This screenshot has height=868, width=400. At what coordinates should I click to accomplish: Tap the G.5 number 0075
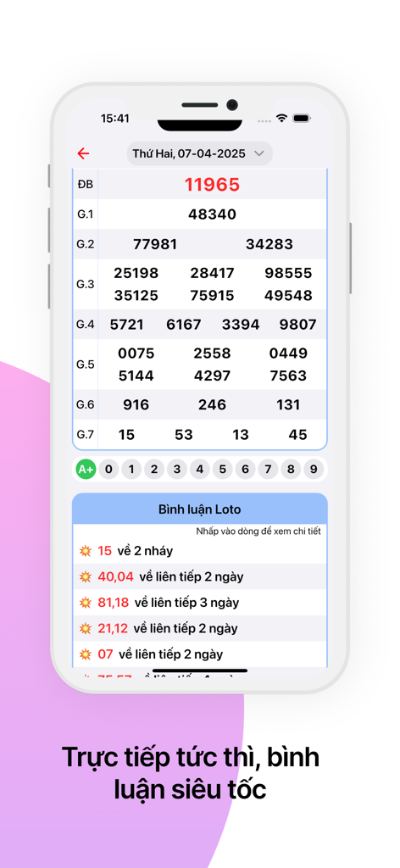(x=136, y=353)
